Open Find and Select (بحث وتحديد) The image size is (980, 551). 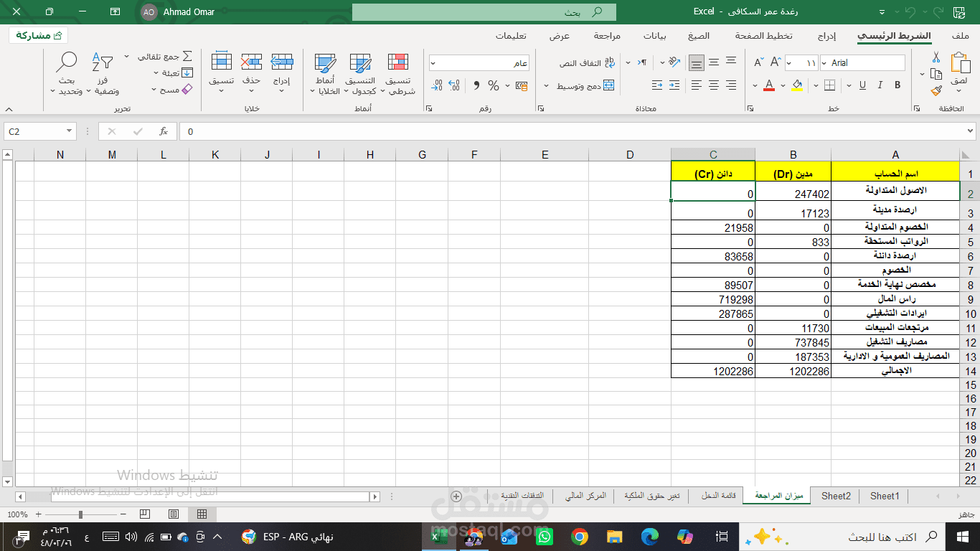point(67,74)
